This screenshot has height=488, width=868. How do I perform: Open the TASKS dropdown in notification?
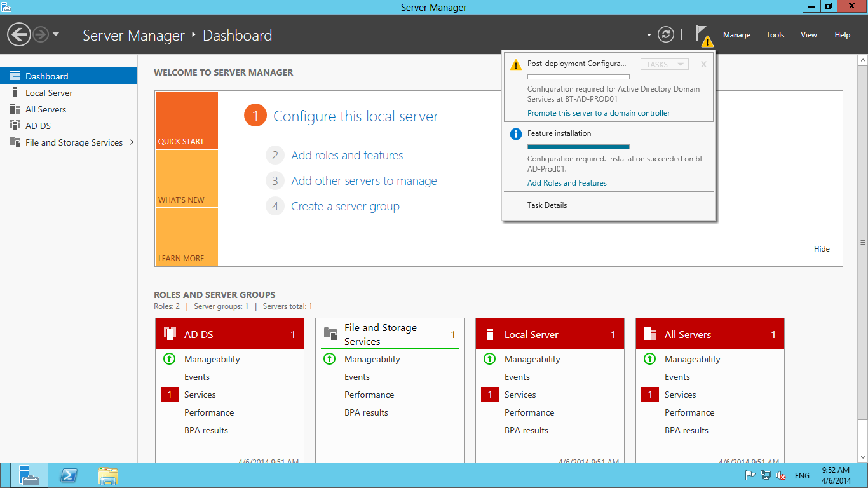tap(664, 64)
